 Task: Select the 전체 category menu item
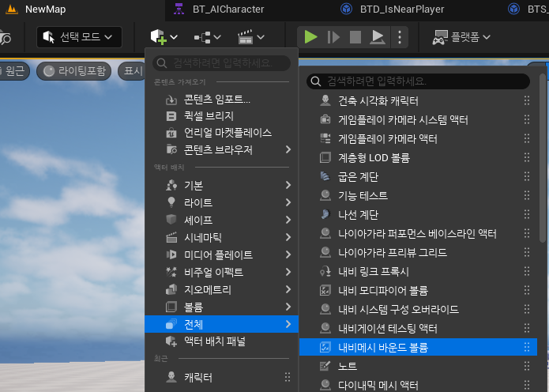coord(221,324)
